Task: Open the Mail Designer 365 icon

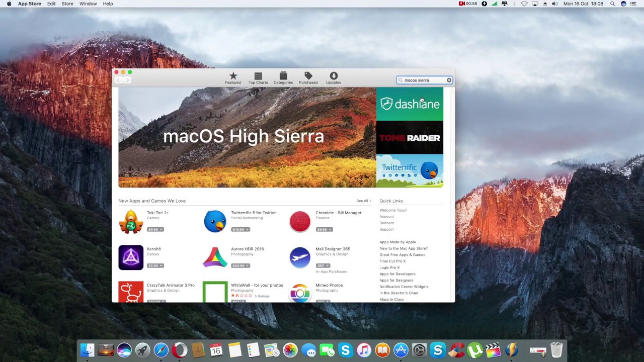Action: click(300, 257)
